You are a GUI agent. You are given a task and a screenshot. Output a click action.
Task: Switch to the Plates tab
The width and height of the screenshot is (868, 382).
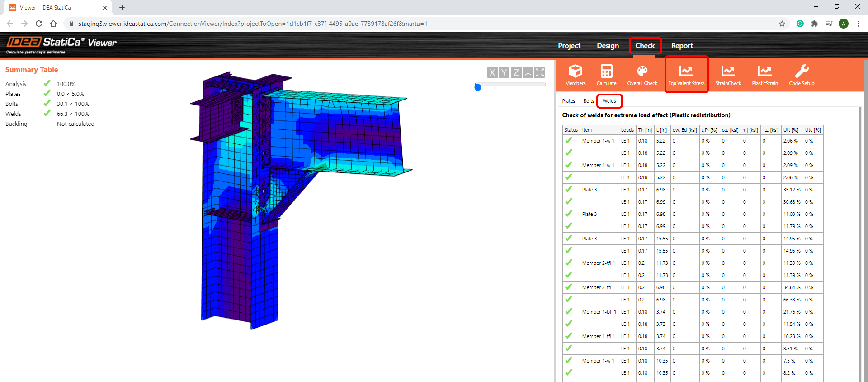click(x=568, y=101)
